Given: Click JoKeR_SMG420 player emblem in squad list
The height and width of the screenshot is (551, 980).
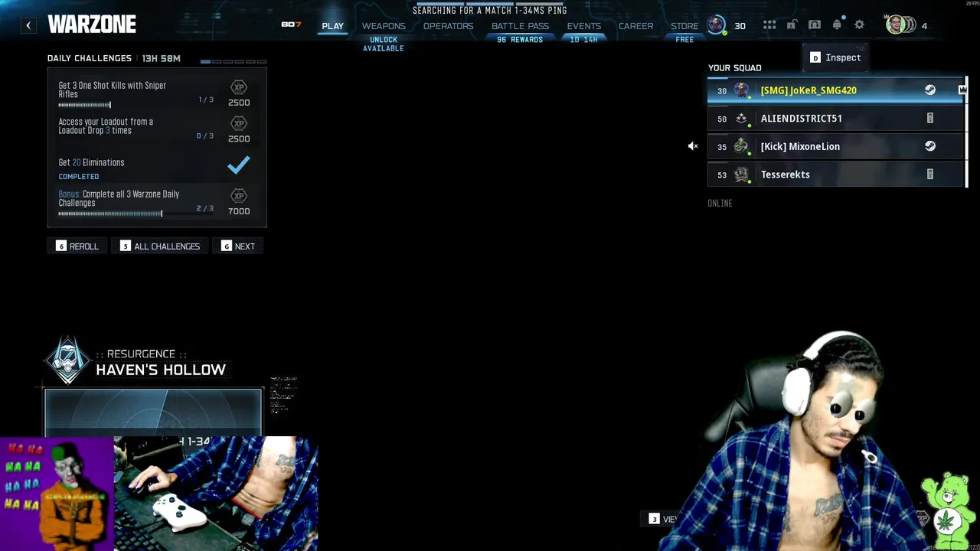Looking at the screenshot, I should point(741,90).
